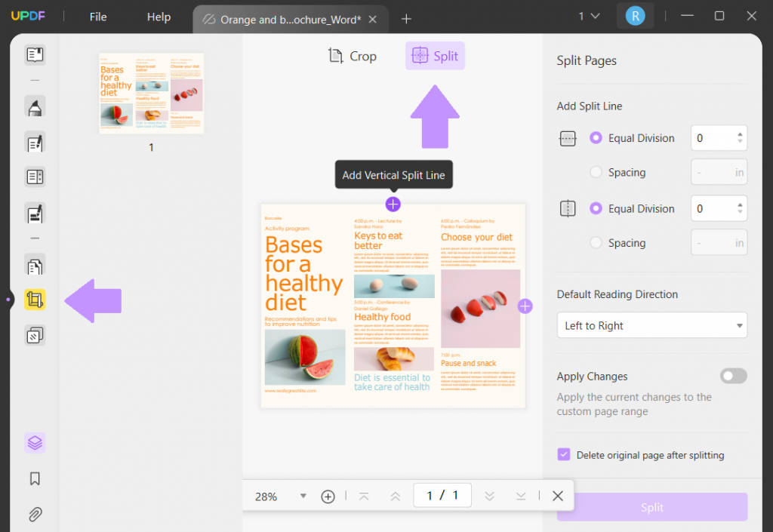This screenshot has height=532, width=773.
Task: Open the File menu
Action: pos(97,16)
